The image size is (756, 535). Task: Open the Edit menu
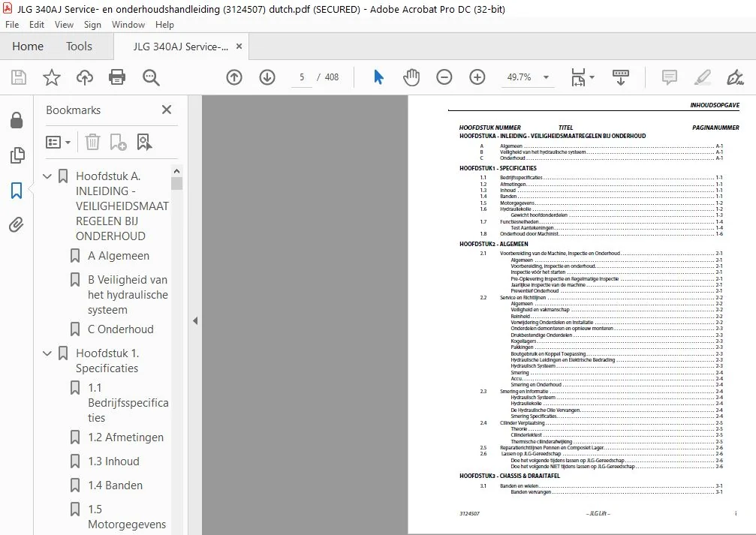pyautogui.click(x=37, y=25)
